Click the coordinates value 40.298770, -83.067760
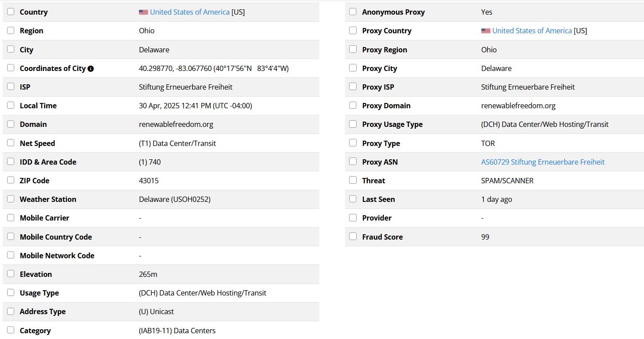Image resolution: width=644 pixels, height=339 pixels. (175, 68)
